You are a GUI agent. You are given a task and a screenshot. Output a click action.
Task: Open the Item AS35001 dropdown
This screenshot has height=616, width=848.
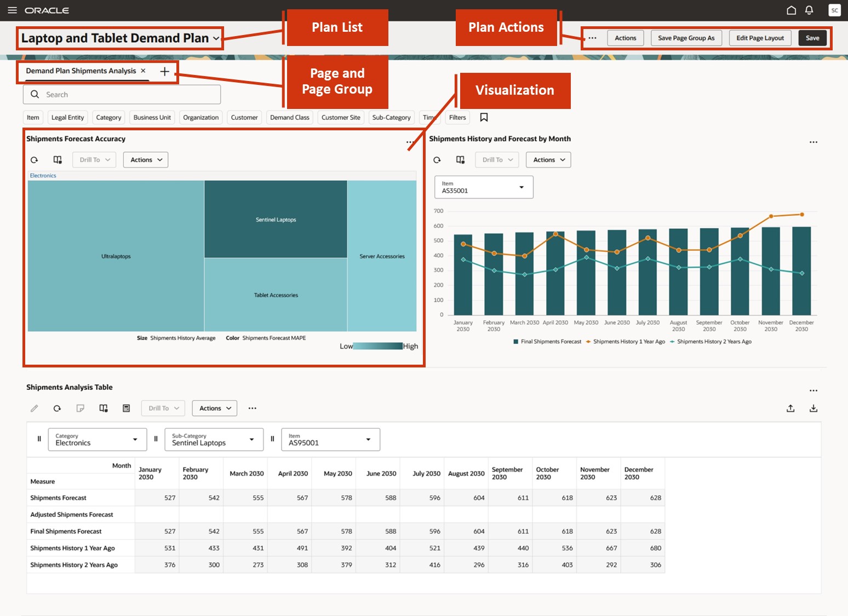tap(484, 187)
